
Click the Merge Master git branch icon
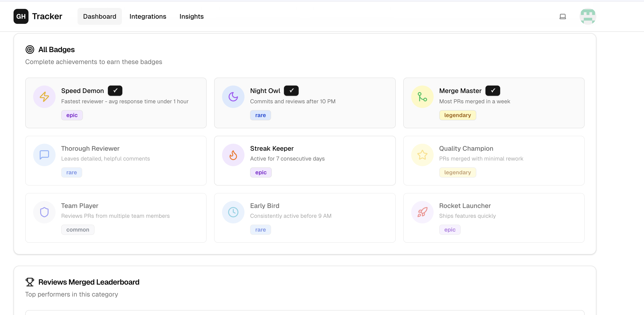click(x=422, y=97)
